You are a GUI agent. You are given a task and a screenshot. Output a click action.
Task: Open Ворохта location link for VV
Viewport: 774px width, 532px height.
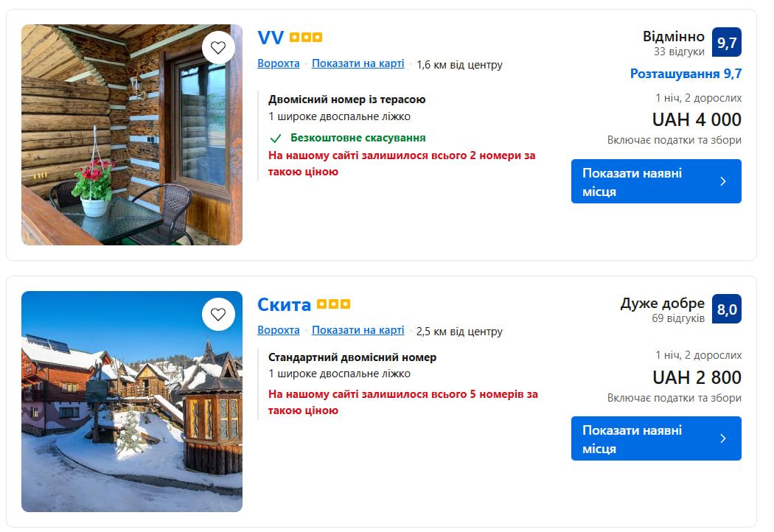(x=279, y=63)
